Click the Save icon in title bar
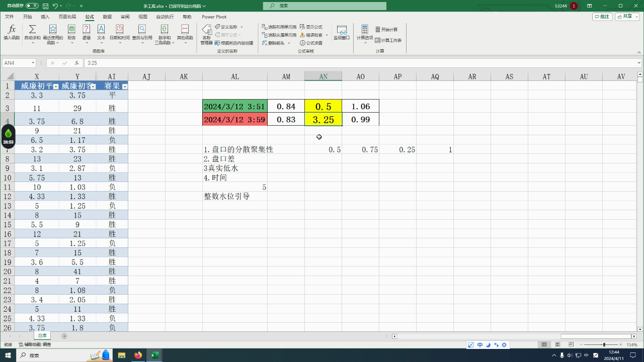Screen dimensions: 644x362 [x=45, y=6]
